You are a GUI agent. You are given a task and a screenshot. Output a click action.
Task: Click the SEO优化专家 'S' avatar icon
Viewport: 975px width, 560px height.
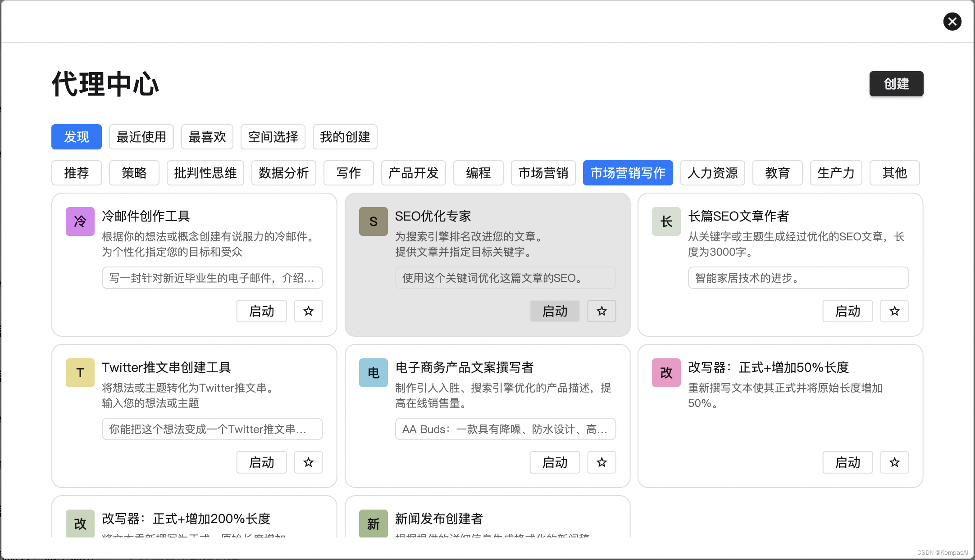[x=373, y=221]
